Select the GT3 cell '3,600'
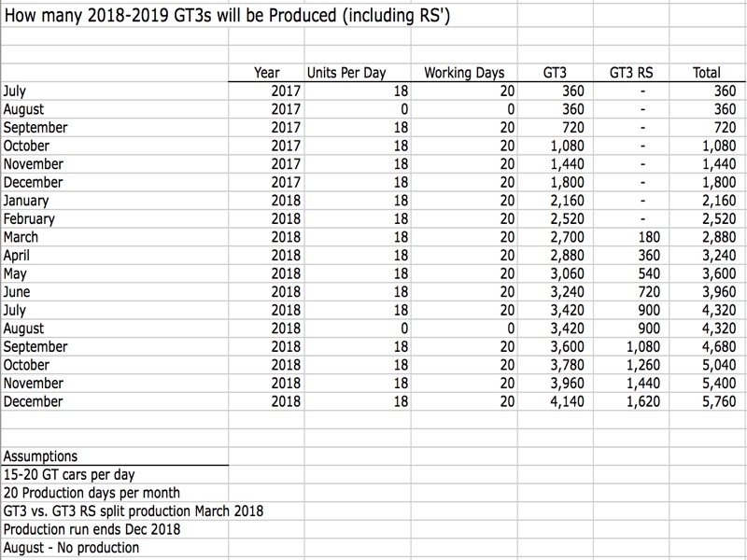The height and width of the screenshot is (560, 747). [568, 346]
